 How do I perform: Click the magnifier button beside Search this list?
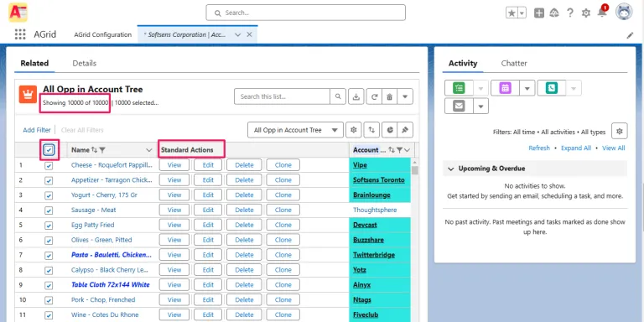338,96
